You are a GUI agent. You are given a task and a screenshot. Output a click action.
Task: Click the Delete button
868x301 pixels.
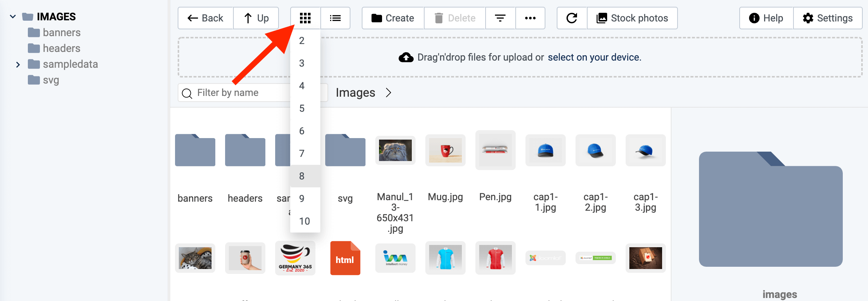coord(455,18)
